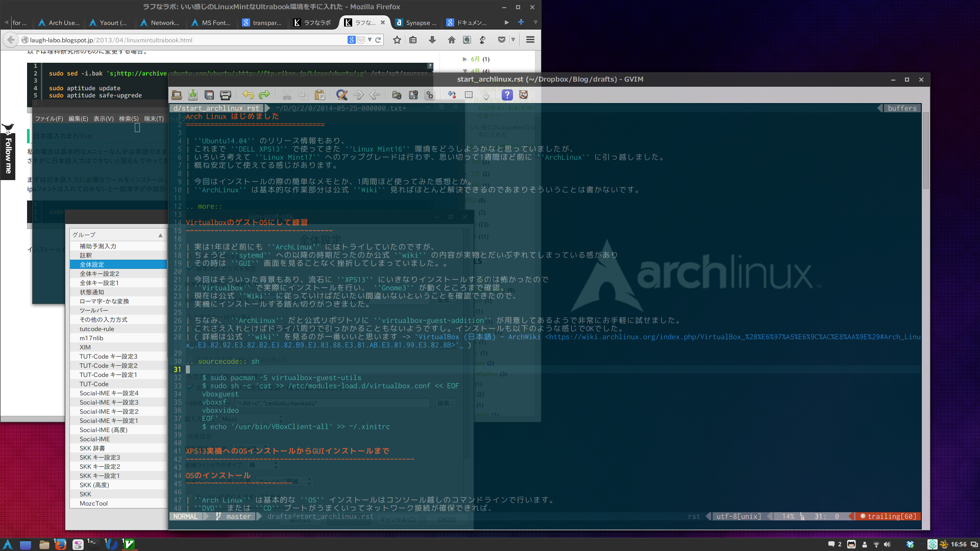
Task: Paste from clipboard in the GVIM toolbar
Action: 320,95
